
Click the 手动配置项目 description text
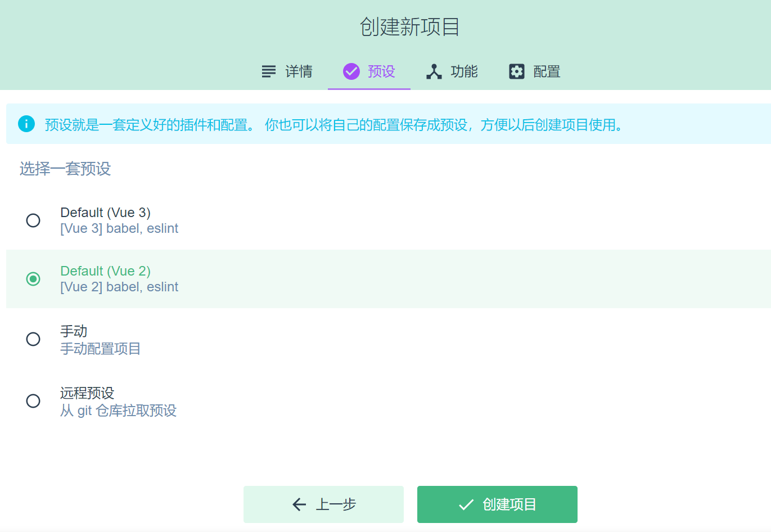pos(101,349)
